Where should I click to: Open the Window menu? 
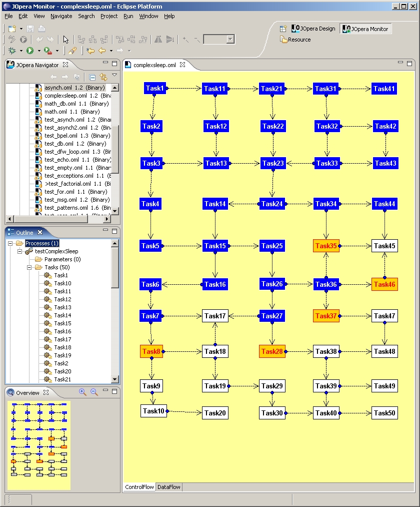pos(148,16)
